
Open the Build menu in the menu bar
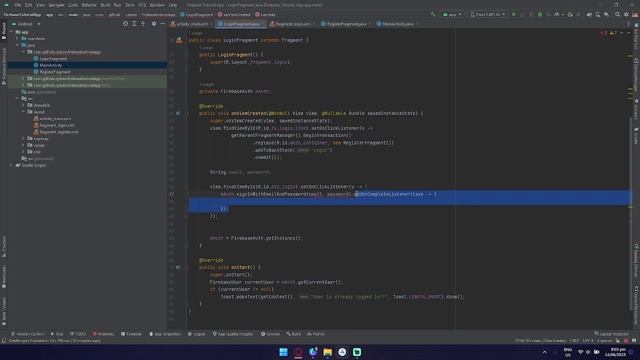105,5
